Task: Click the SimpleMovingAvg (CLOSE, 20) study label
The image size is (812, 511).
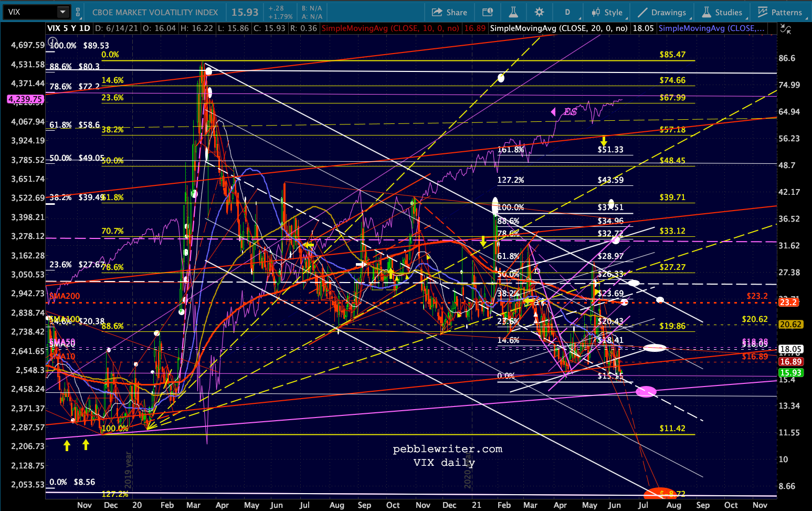Action: (558, 28)
